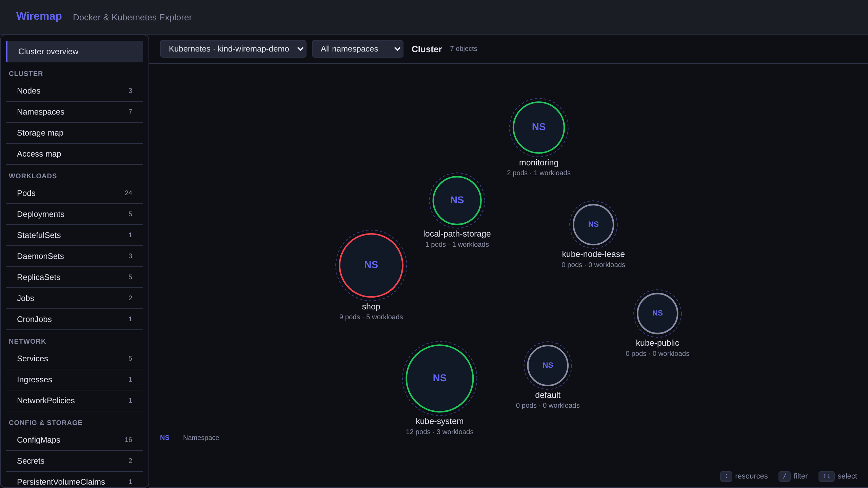View DaemonSets resources
Image resolution: width=868 pixels, height=488 pixels.
point(75,256)
